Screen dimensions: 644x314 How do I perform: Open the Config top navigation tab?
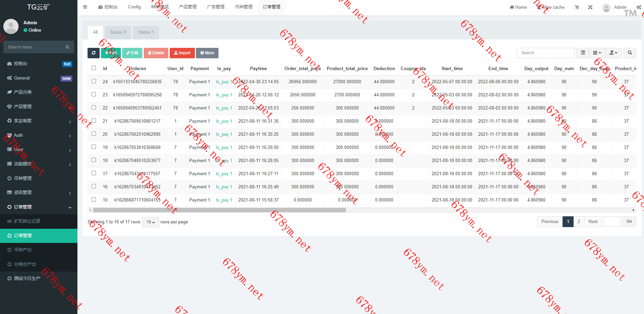tap(134, 7)
